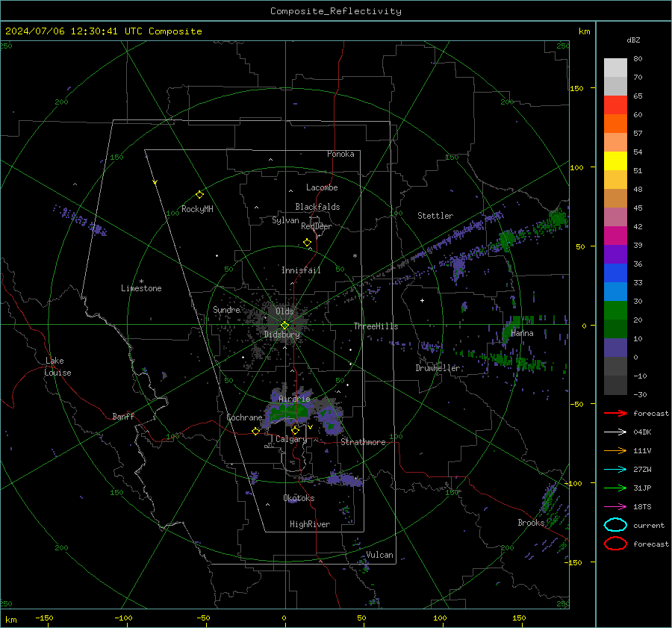This screenshot has width=672, height=628.
Task: Select the orange 111V arrow in legend
Action: (x=615, y=450)
